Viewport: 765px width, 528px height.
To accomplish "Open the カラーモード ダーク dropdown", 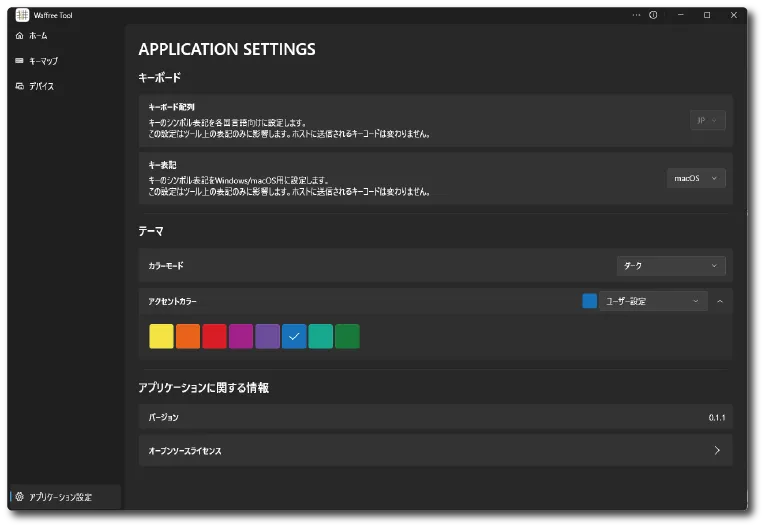I will click(x=670, y=266).
